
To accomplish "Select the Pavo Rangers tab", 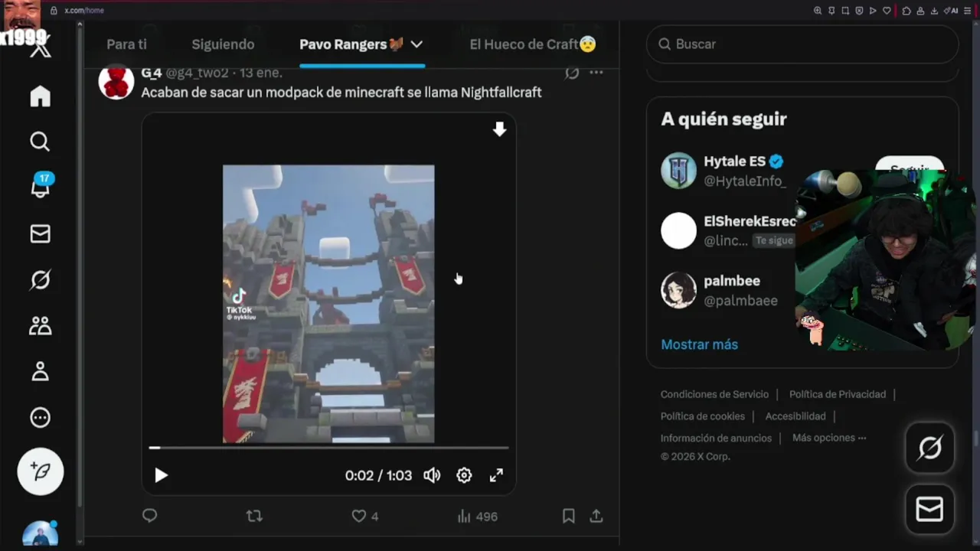I will coord(351,44).
